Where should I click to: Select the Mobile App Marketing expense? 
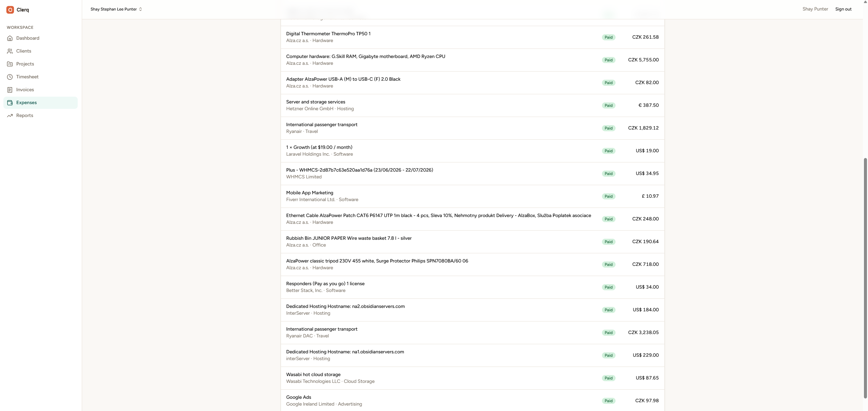pyautogui.click(x=472, y=196)
